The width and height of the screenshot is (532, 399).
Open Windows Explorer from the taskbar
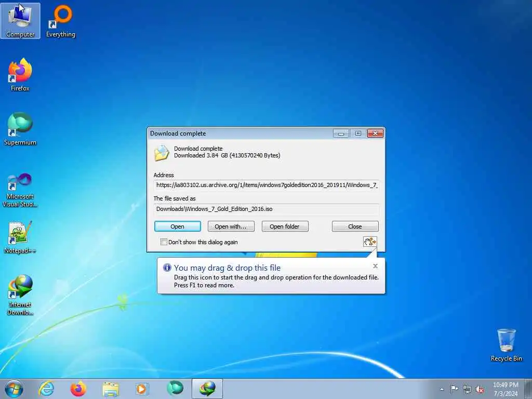[110, 389]
